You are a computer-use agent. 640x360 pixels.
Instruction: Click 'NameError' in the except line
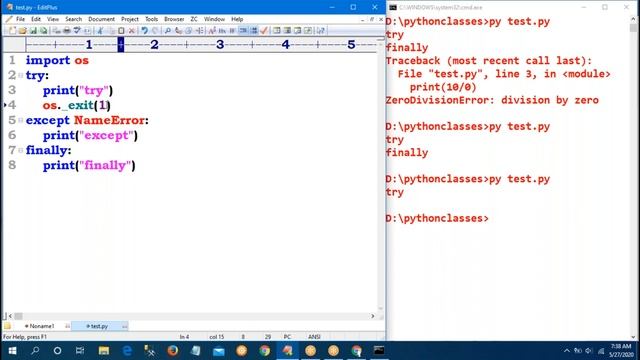(109, 120)
